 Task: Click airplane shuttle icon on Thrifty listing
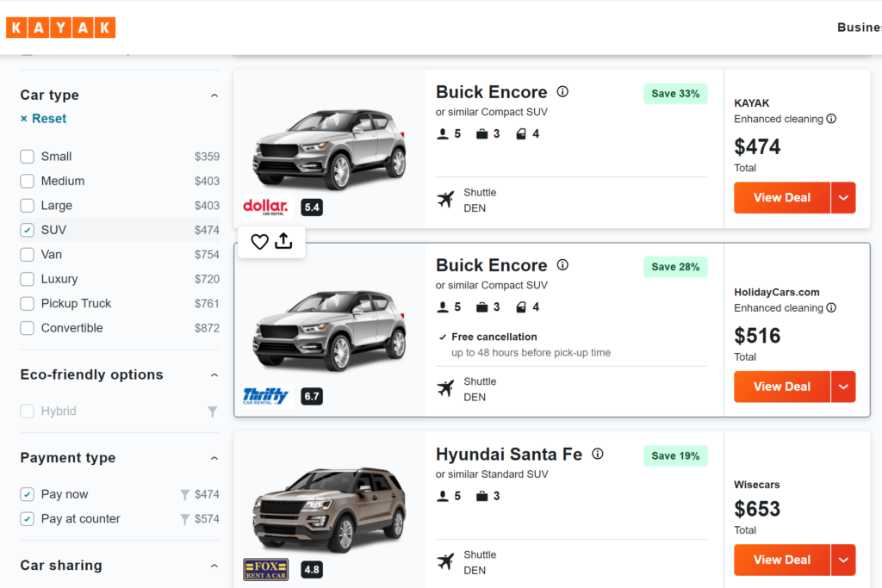[445, 388]
